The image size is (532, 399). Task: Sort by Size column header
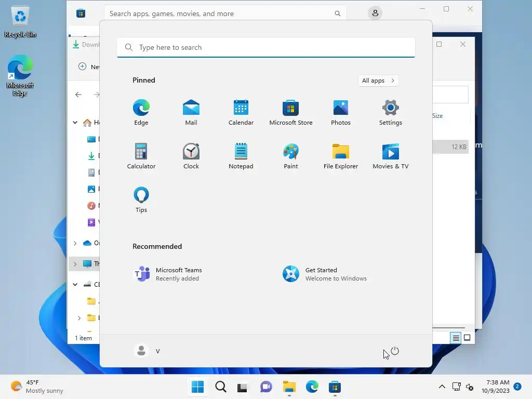[437, 116]
